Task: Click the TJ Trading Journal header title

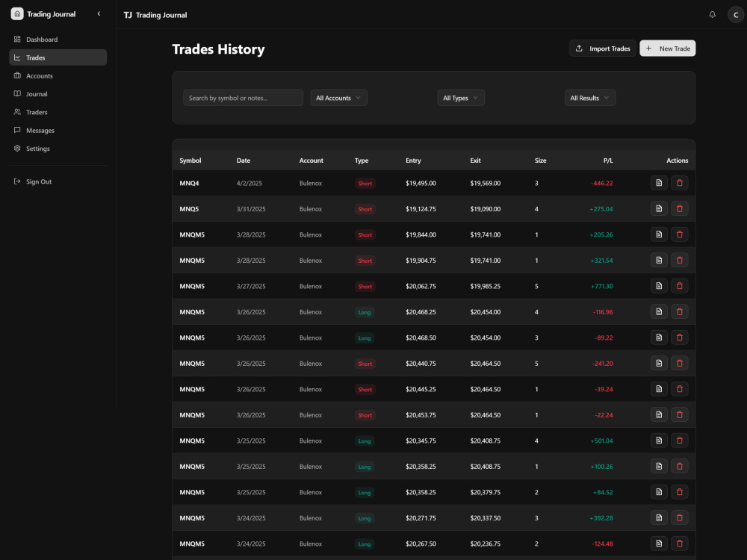Action: tap(155, 15)
